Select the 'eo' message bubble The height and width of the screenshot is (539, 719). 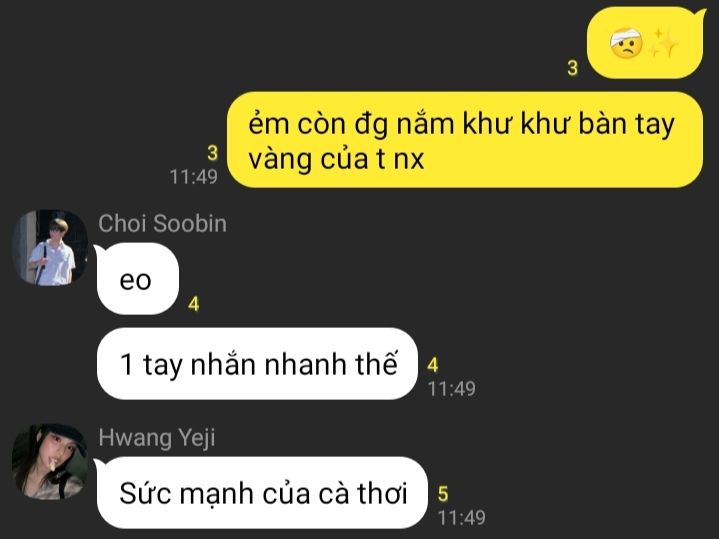(x=137, y=279)
